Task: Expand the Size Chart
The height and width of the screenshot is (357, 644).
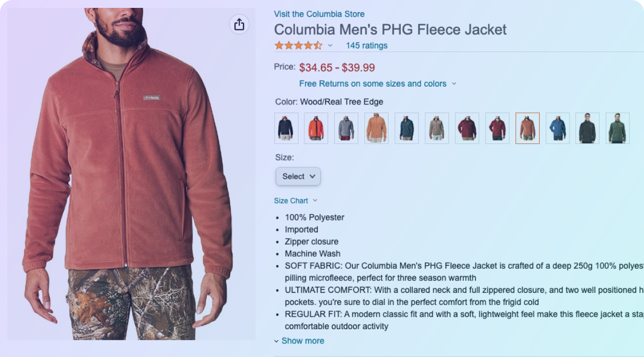Action: click(x=296, y=201)
